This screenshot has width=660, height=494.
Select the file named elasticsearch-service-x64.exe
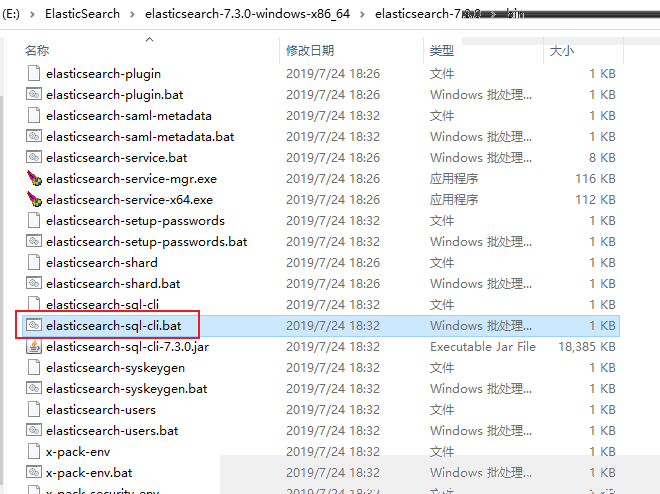[x=130, y=200]
